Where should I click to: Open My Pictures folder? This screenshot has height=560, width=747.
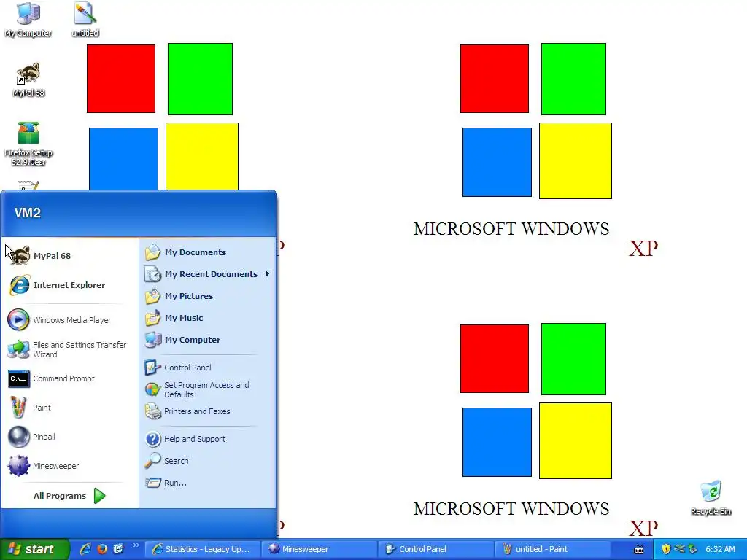pyautogui.click(x=207, y=296)
